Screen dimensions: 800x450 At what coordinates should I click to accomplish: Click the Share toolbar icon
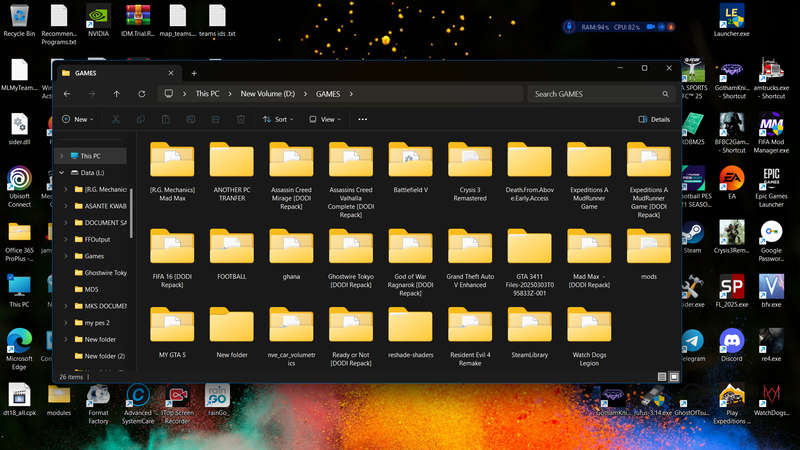[x=215, y=119]
